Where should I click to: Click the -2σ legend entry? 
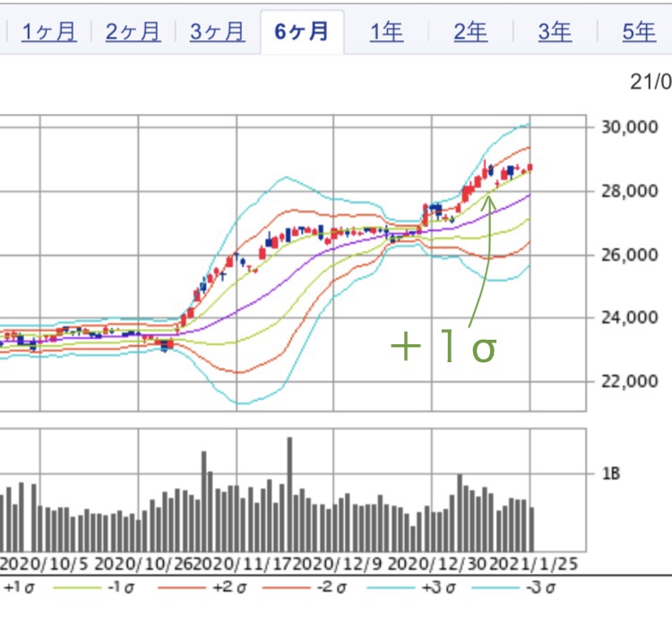331,587
